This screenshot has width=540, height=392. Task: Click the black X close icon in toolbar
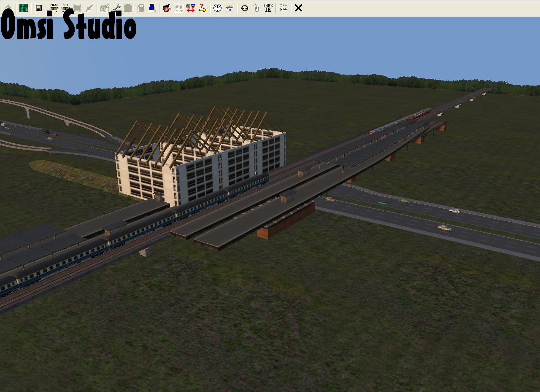[298, 8]
